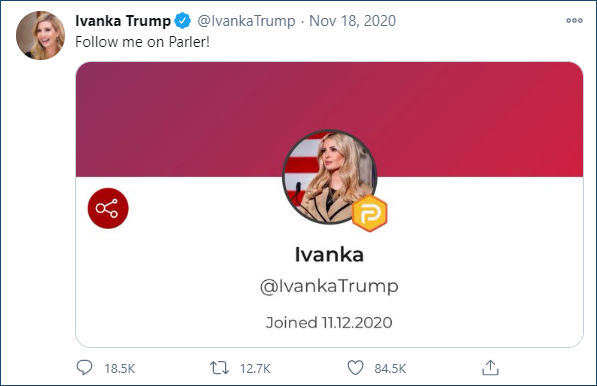Click the gold Parler hexagon badge
The width and height of the screenshot is (597, 386).
tap(369, 214)
